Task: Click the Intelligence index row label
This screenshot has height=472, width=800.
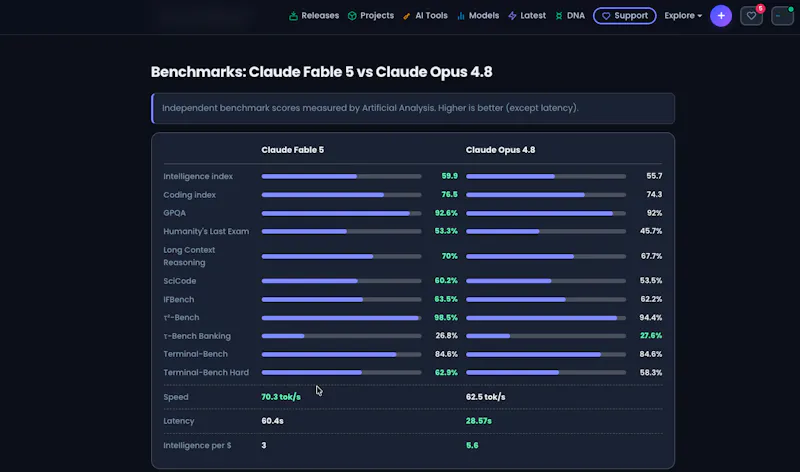Action: click(x=198, y=176)
